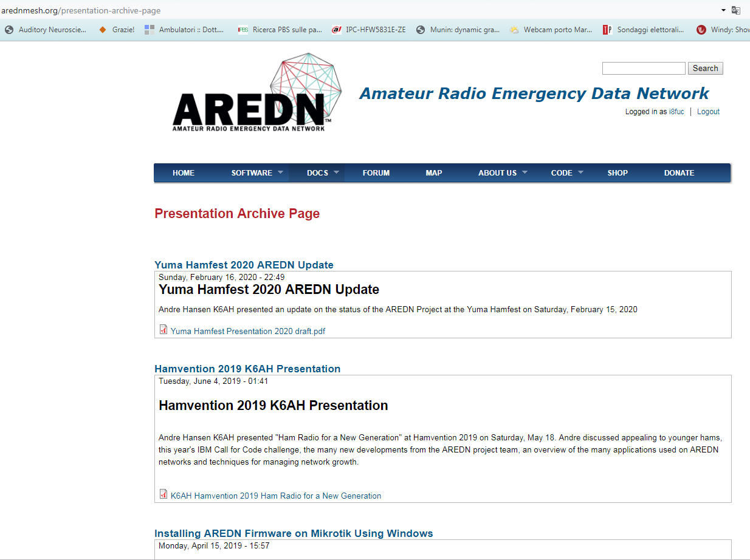Open the FORUM menu item
Image resolution: width=750 pixels, height=560 pixels.
pos(376,173)
